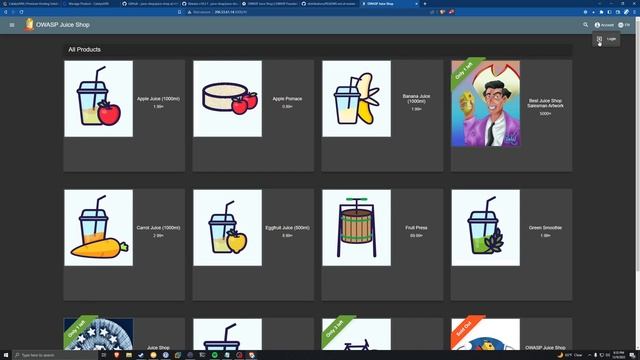
Task: Open the Fruit Press product image
Action: [x=356, y=228]
